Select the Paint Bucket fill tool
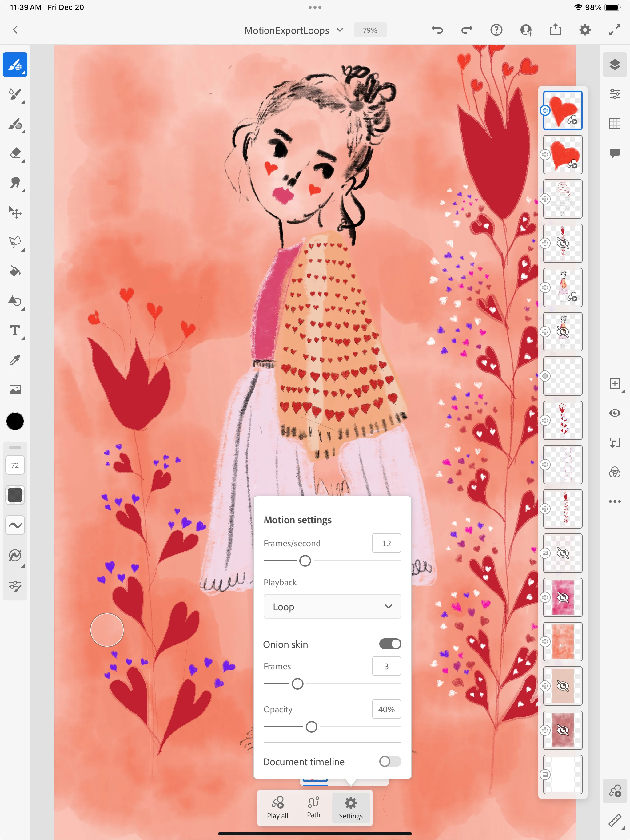The width and height of the screenshot is (630, 840). click(15, 271)
